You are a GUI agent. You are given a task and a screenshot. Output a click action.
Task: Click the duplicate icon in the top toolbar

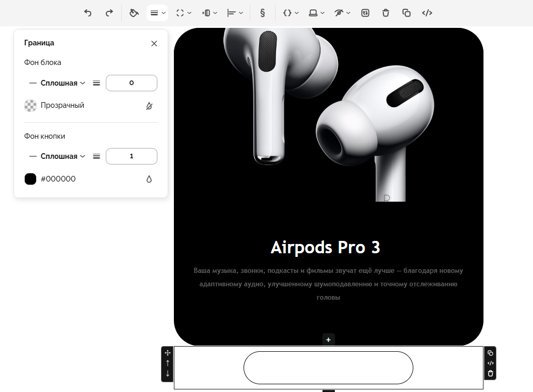click(406, 13)
